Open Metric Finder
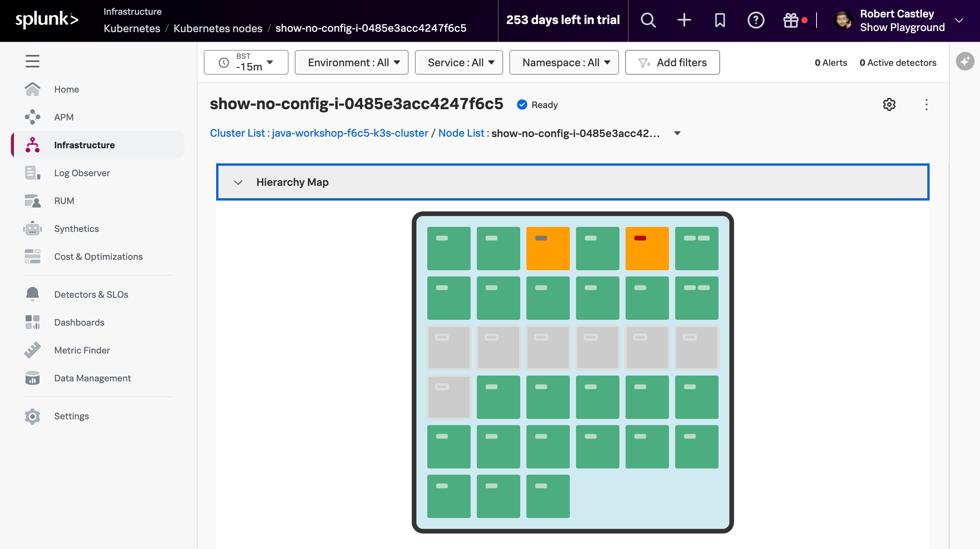 coord(98,350)
